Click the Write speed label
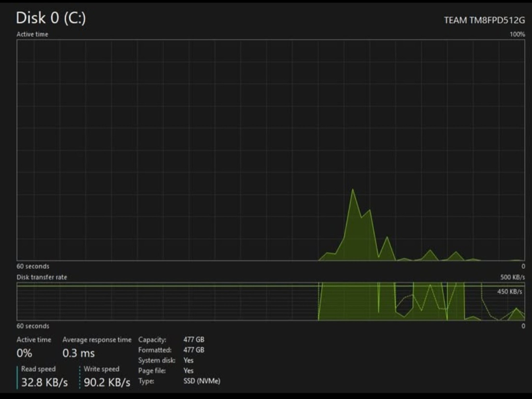The height and width of the screenshot is (399, 532). pyautogui.click(x=102, y=369)
